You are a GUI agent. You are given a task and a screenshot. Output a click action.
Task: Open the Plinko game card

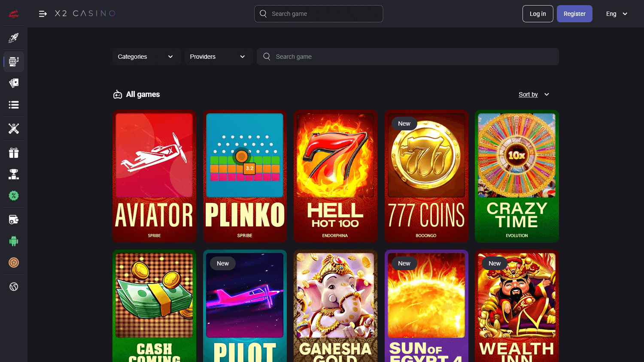(x=245, y=176)
